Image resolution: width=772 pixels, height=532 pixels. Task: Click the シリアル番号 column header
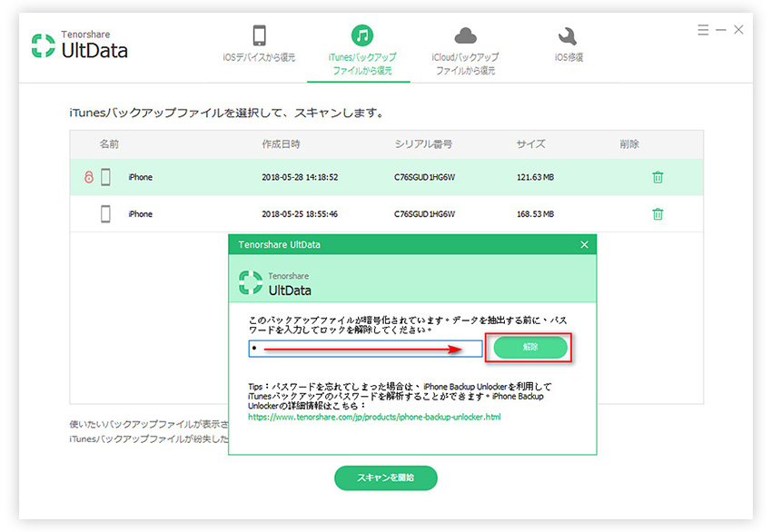[x=423, y=144]
